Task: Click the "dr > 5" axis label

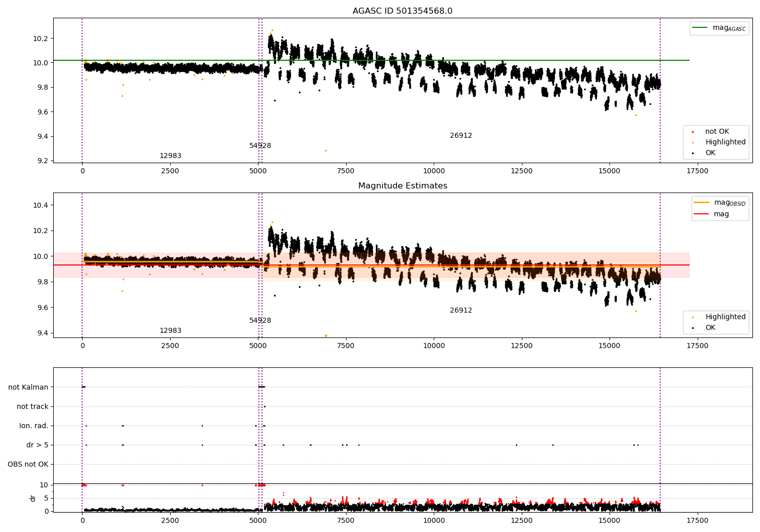Action: (37, 445)
